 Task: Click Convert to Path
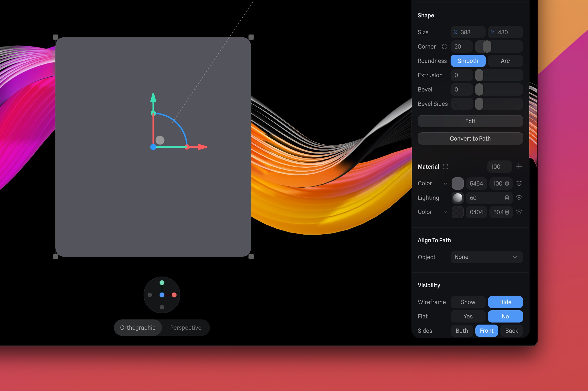tap(470, 139)
